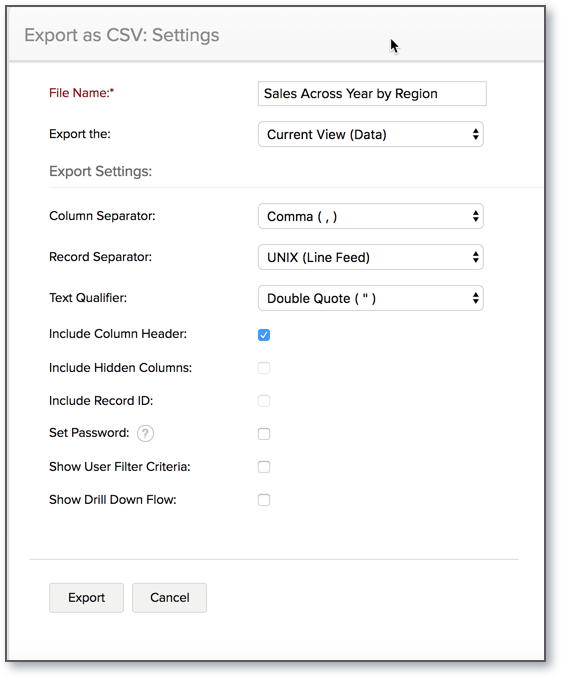
Task: Click the Cancel button
Action: click(169, 598)
